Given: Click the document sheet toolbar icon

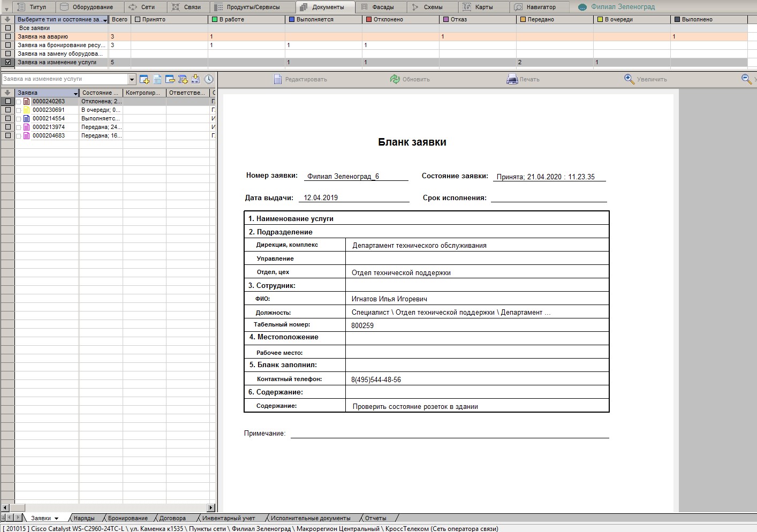Looking at the screenshot, I should point(157,79).
